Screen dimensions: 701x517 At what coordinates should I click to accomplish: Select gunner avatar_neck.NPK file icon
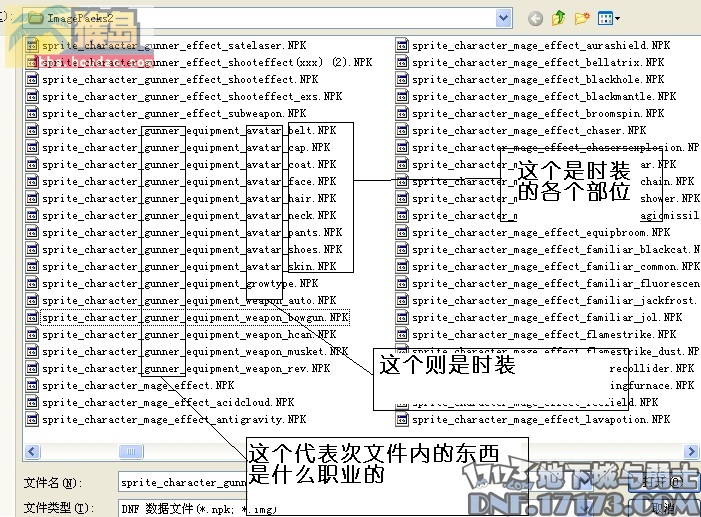[x=32, y=215]
